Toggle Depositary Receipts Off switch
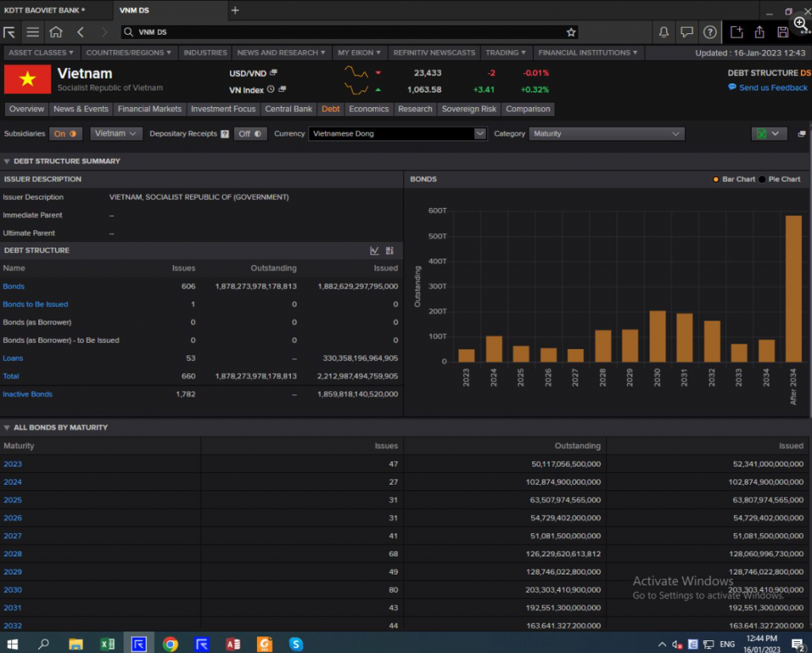The height and width of the screenshot is (653, 812). coord(250,134)
